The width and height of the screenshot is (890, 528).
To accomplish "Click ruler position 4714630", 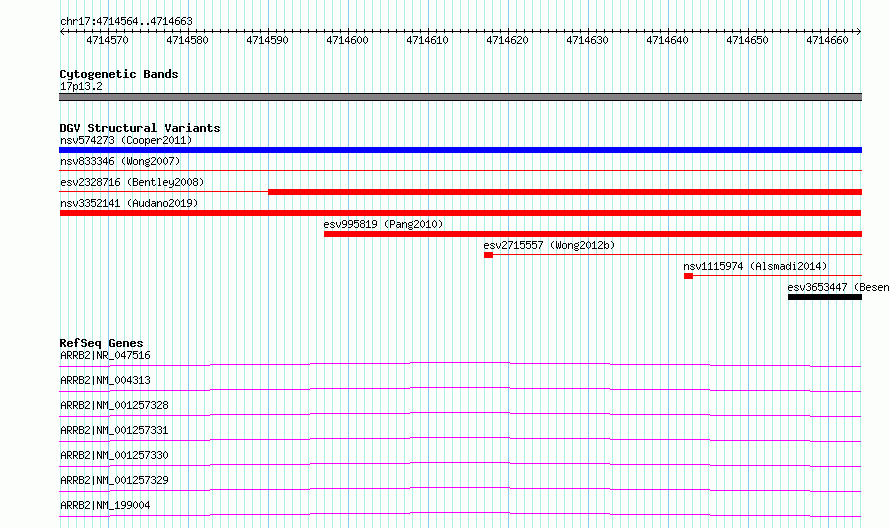I will tap(587, 40).
